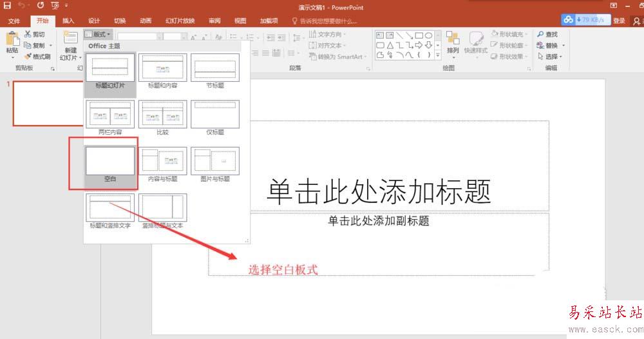Open the 选择 (Select) dropdown
Screen dimensions: 644x339
point(549,57)
